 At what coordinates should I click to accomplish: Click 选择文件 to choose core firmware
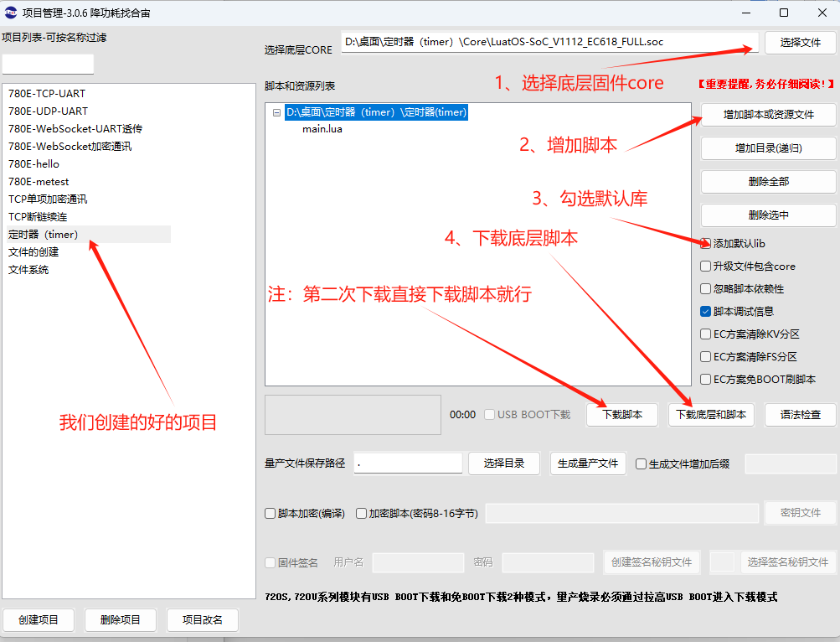click(800, 43)
